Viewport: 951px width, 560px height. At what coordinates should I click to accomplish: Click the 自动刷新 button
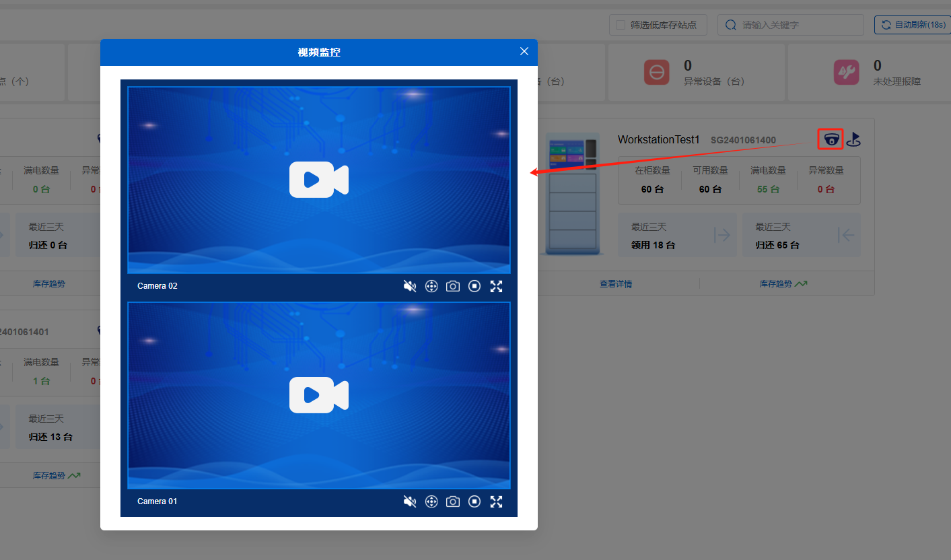click(914, 25)
